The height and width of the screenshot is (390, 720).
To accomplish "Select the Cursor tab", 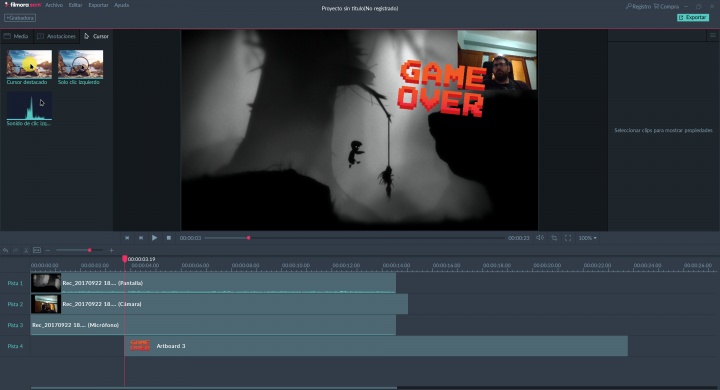I will pos(96,36).
